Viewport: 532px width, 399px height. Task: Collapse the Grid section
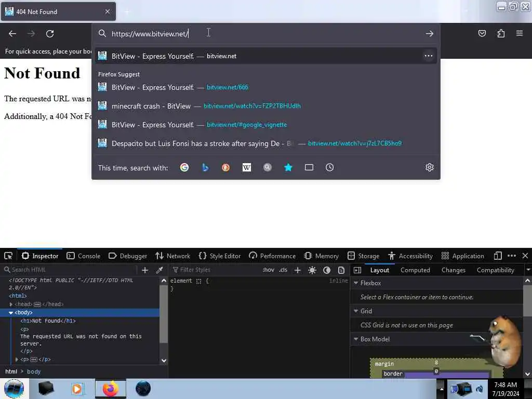pos(356,311)
